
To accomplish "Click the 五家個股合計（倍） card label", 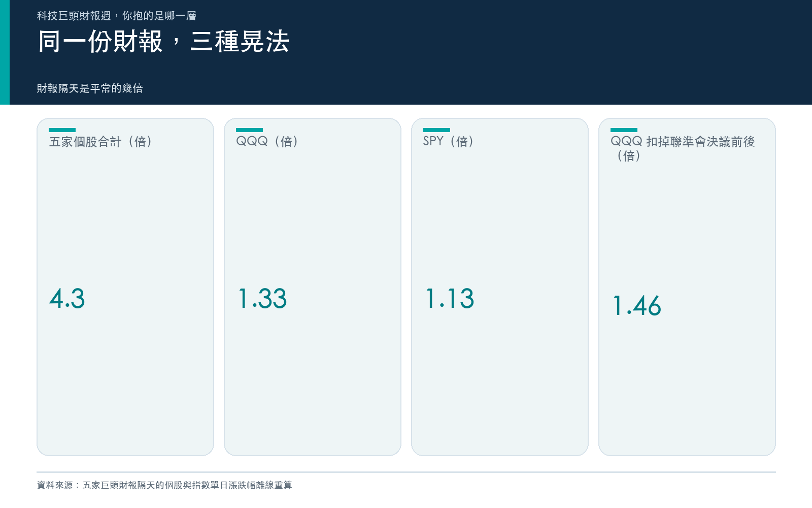I will (100, 141).
